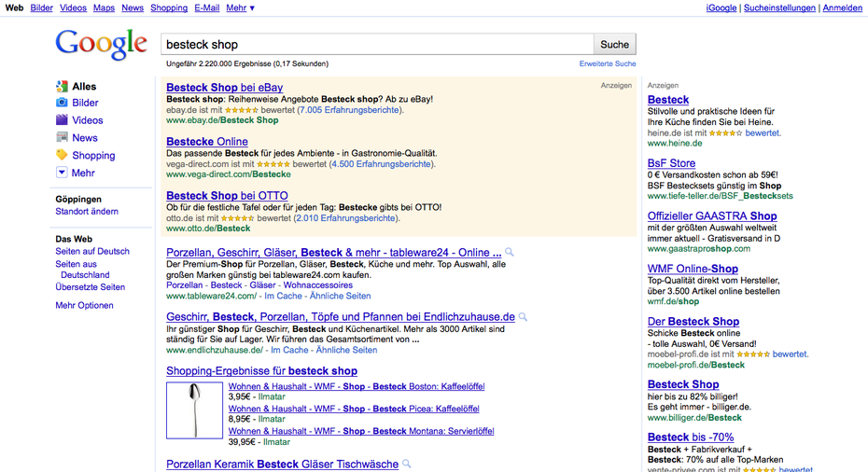
Task: Switch to Maps in the top bar
Action: [x=104, y=7]
